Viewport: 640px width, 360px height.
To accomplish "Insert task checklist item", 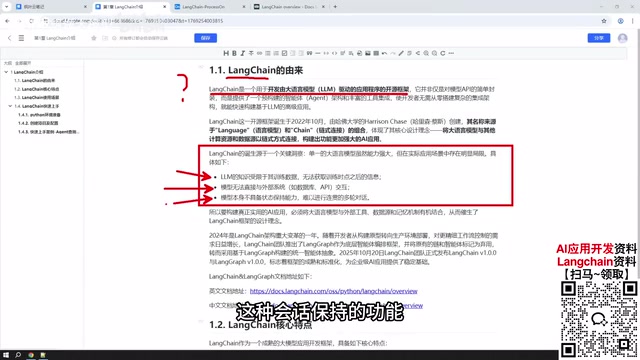I will click(x=284, y=53).
